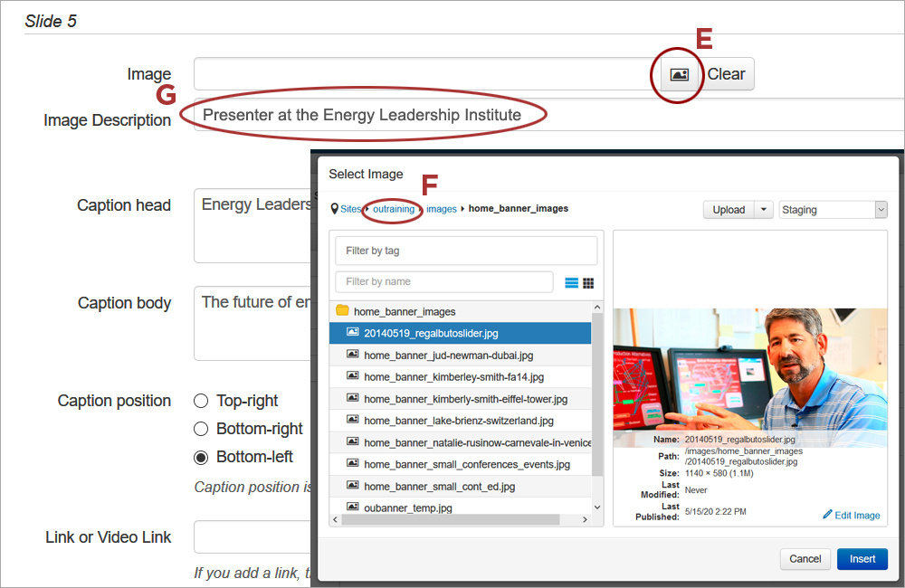Click inside the Filter by tag field
905x588 pixels.
click(x=466, y=251)
